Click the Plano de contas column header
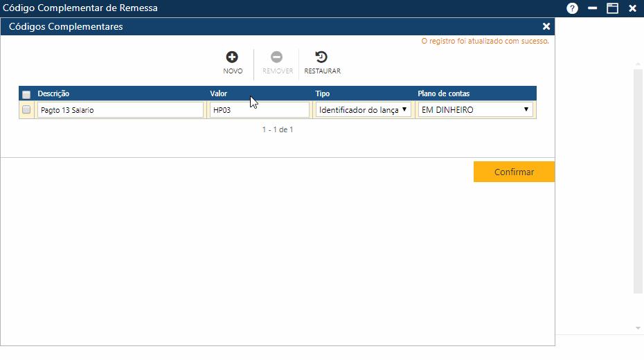 click(x=444, y=93)
